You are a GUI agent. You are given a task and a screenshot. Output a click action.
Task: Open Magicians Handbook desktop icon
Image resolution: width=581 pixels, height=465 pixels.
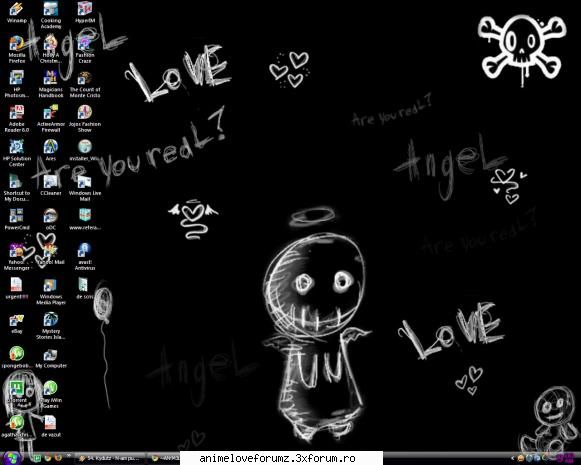51,84
